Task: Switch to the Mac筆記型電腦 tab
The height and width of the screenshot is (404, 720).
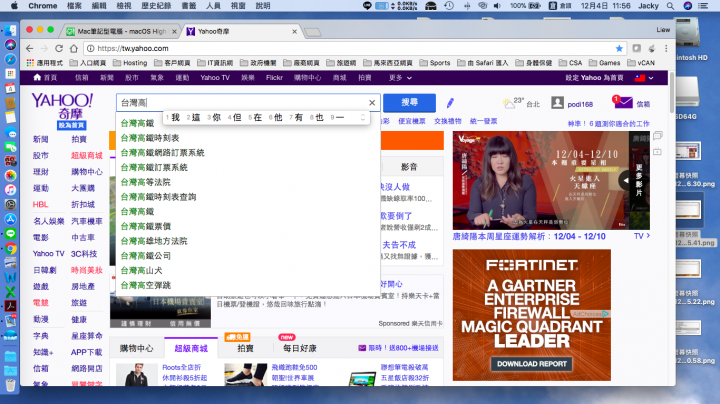Action: click(121, 32)
